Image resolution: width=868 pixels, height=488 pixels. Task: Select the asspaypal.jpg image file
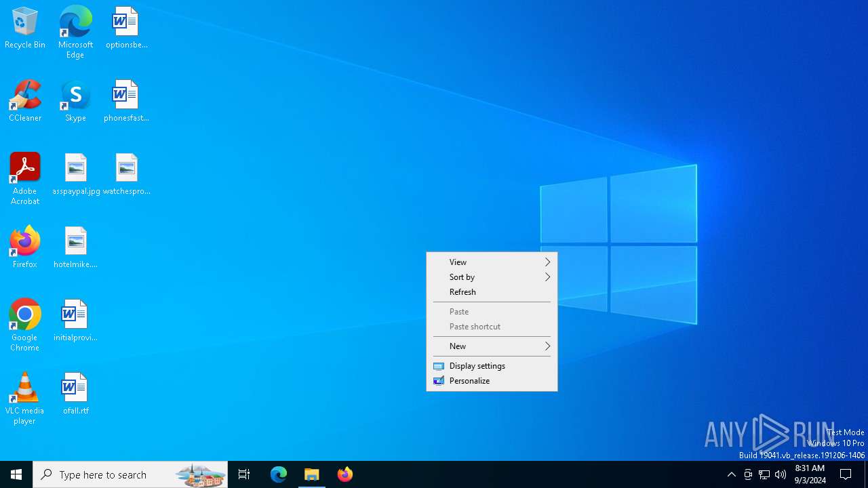coord(76,175)
